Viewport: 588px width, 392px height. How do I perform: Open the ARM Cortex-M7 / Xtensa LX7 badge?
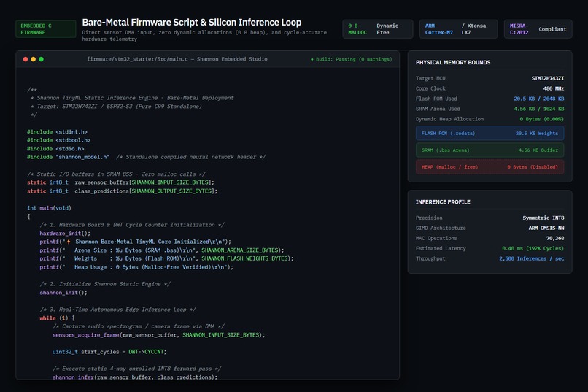click(459, 29)
